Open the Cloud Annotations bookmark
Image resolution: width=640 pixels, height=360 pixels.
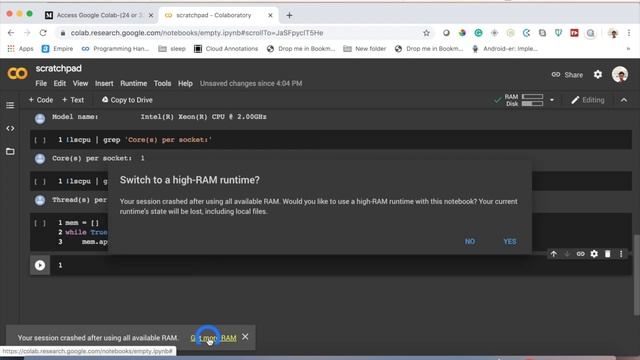point(226,49)
